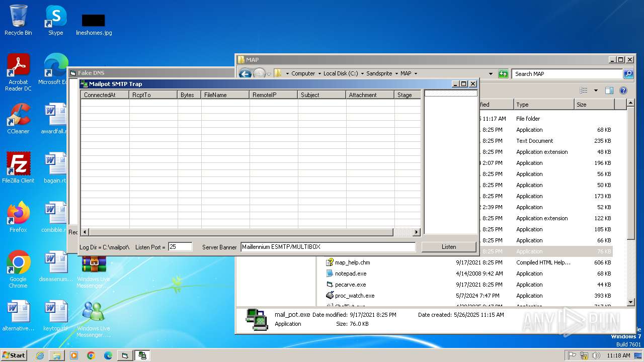Open Google Chrome desktop shortcut
This screenshot has height=362, width=644.
tap(18, 269)
